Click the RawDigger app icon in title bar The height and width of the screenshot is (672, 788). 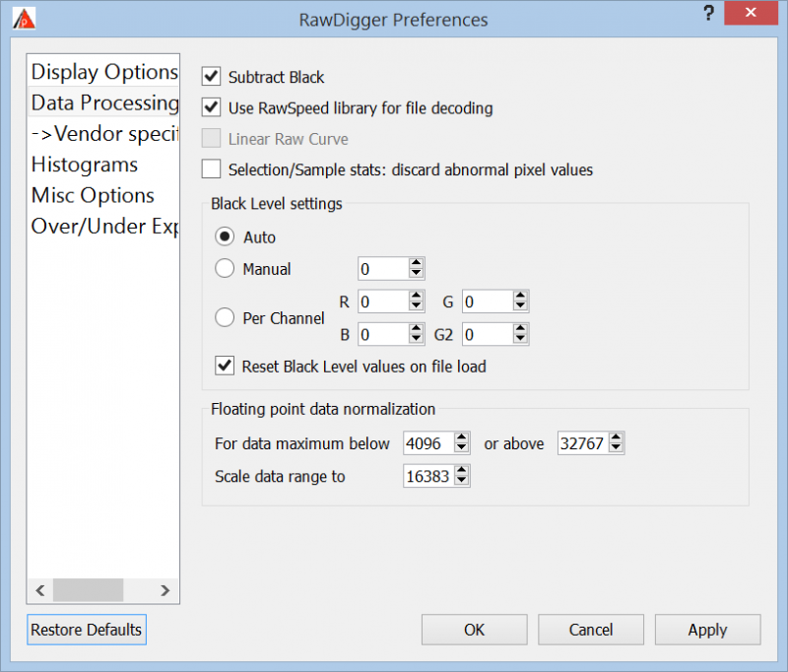pyautogui.click(x=24, y=20)
